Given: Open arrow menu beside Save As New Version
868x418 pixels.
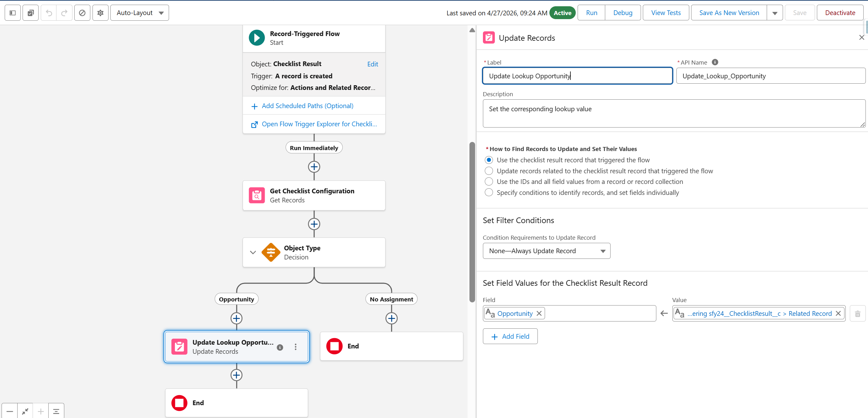Looking at the screenshot, I should (x=775, y=13).
